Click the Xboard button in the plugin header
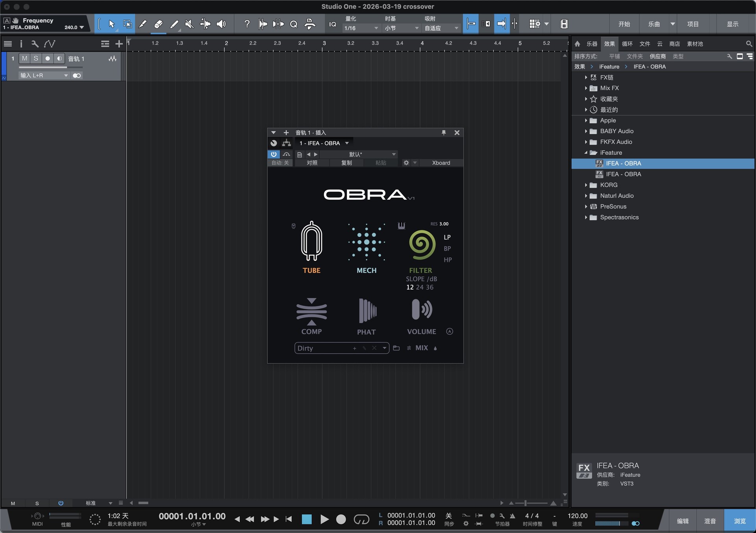The height and width of the screenshot is (533, 756). (x=441, y=162)
